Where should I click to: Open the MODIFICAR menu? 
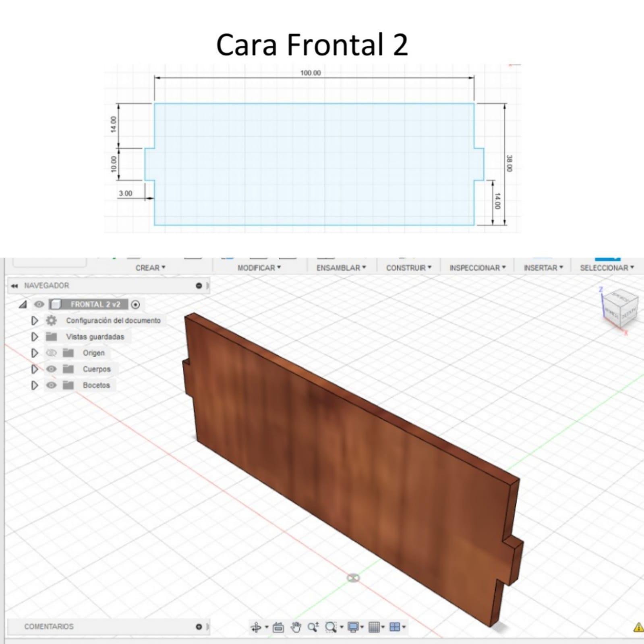(x=259, y=268)
